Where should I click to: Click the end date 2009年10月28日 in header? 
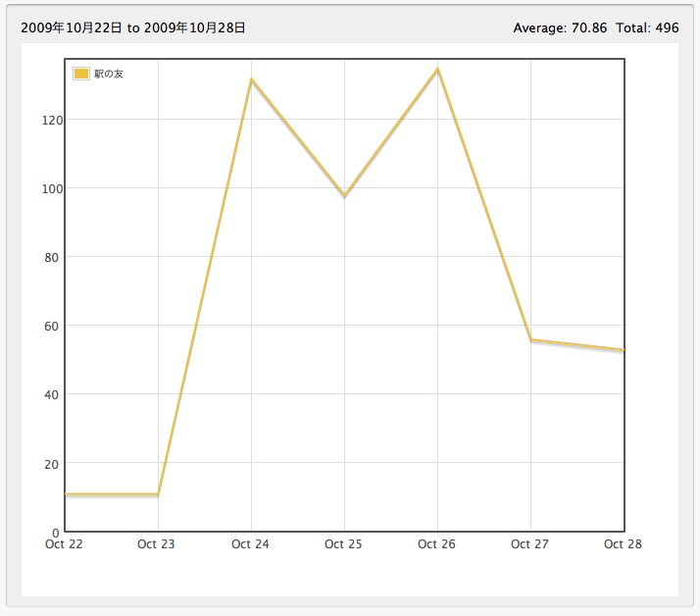click(194, 27)
